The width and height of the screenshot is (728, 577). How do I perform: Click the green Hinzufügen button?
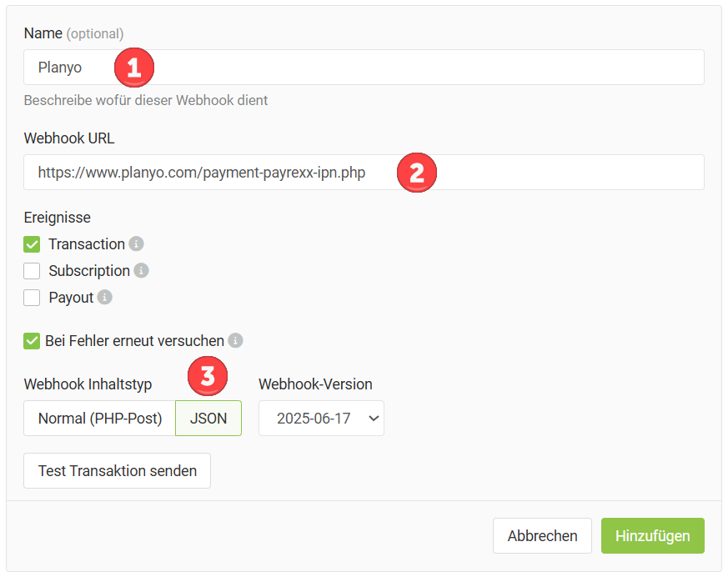point(653,535)
